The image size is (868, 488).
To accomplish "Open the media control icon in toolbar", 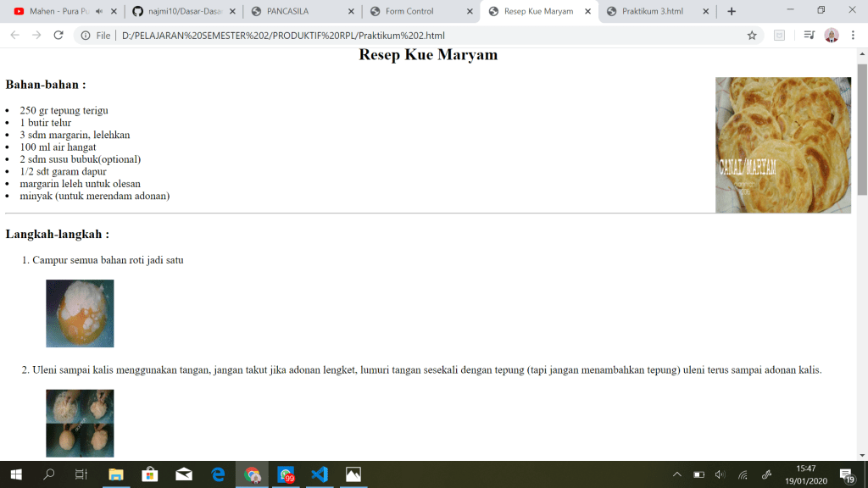I will [809, 36].
